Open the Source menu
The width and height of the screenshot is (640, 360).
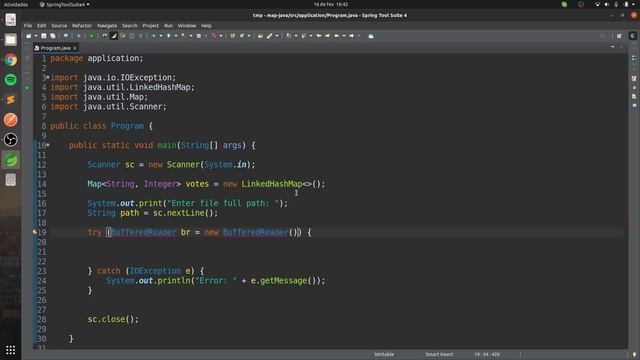59,26
